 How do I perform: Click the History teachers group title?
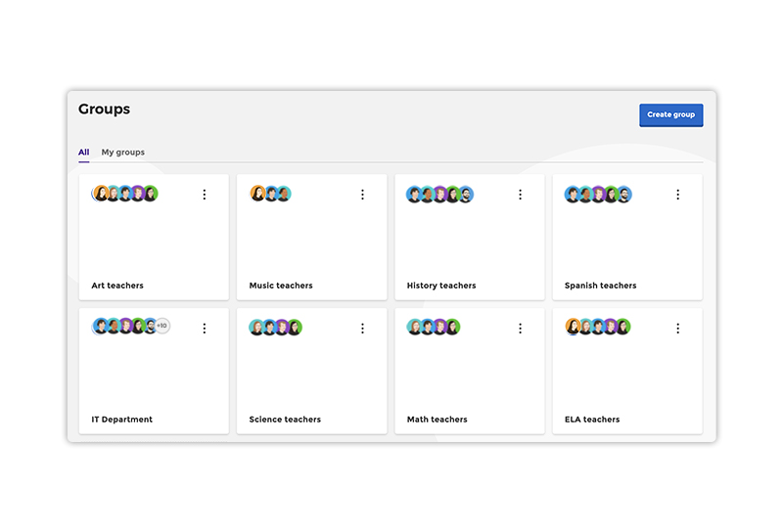pyautogui.click(x=441, y=286)
